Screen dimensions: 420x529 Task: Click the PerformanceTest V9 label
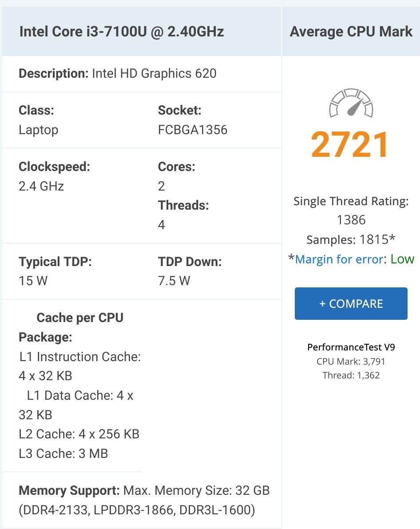(x=351, y=347)
